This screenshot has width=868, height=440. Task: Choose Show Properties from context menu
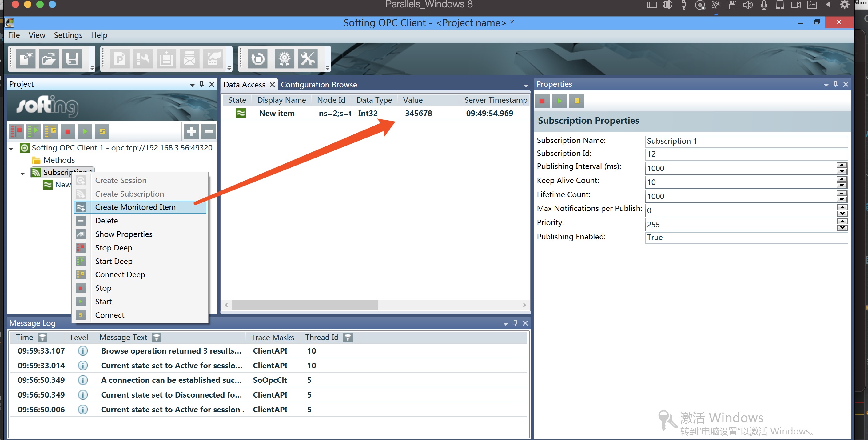pos(140,234)
